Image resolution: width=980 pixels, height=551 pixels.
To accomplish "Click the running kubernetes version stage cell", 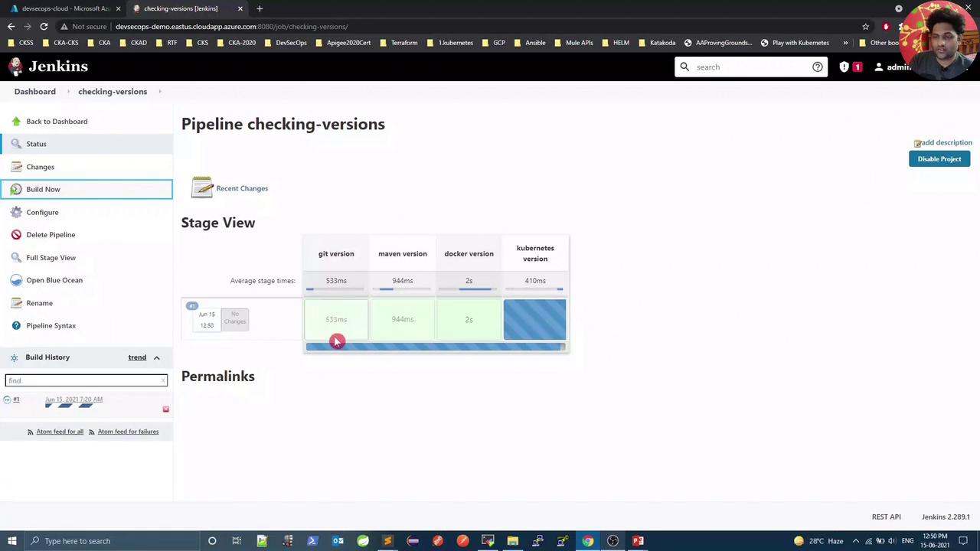I will (534, 319).
